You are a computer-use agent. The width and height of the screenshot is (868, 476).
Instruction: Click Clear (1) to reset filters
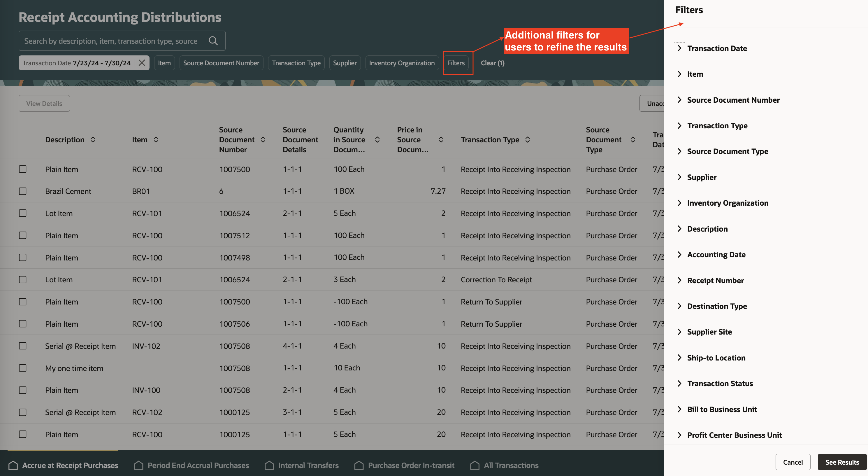click(x=492, y=63)
